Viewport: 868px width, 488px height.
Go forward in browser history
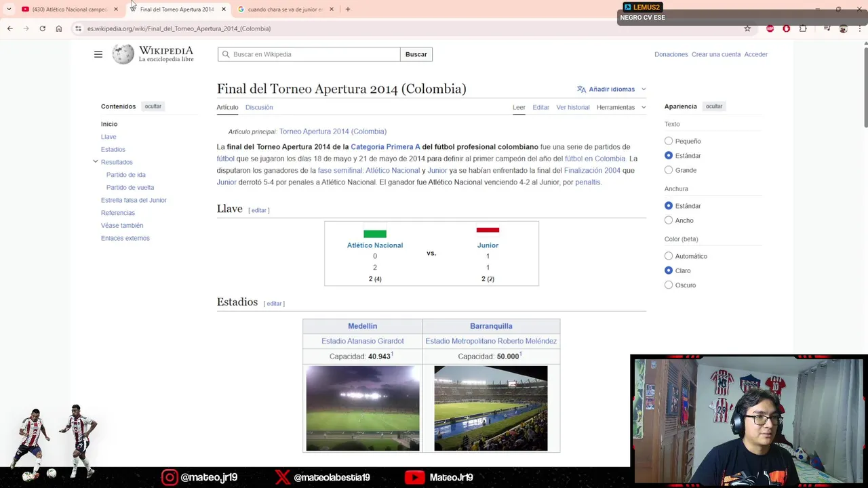pyautogui.click(x=26, y=28)
